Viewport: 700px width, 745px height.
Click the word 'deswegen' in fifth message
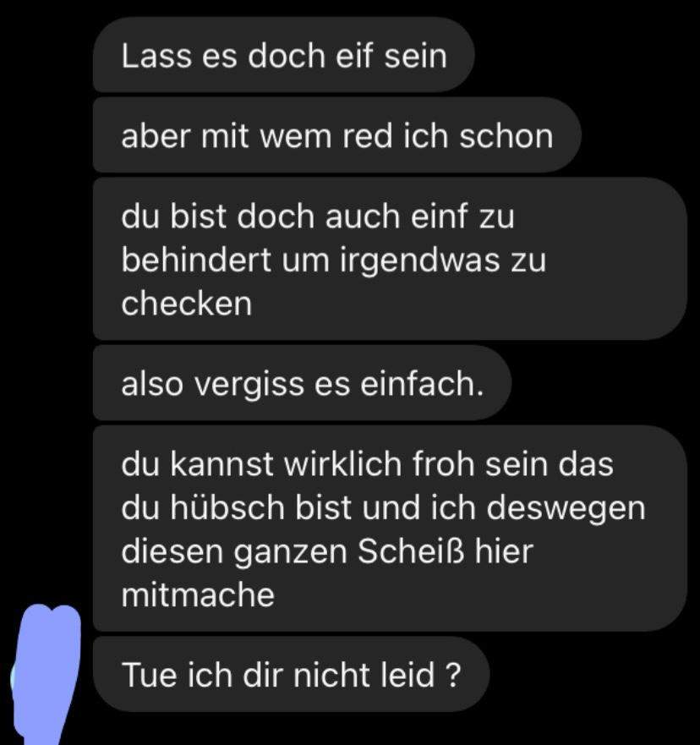coord(566,509)
